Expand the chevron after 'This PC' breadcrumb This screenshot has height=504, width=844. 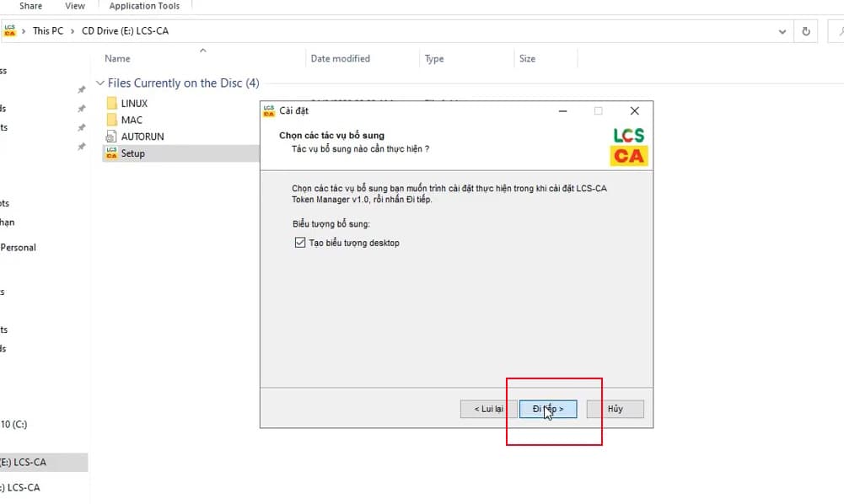pyautogui.click(x=72, y=31)
